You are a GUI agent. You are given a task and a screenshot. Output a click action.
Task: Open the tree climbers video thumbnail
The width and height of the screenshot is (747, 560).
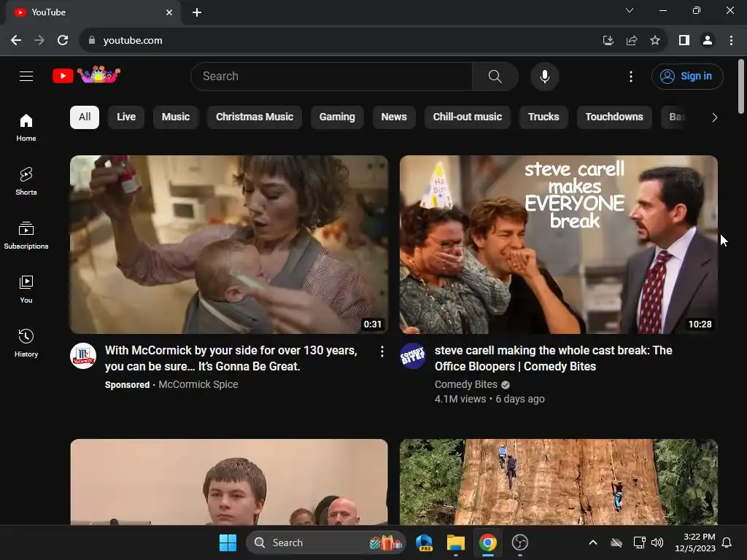(x=558, y=482)
